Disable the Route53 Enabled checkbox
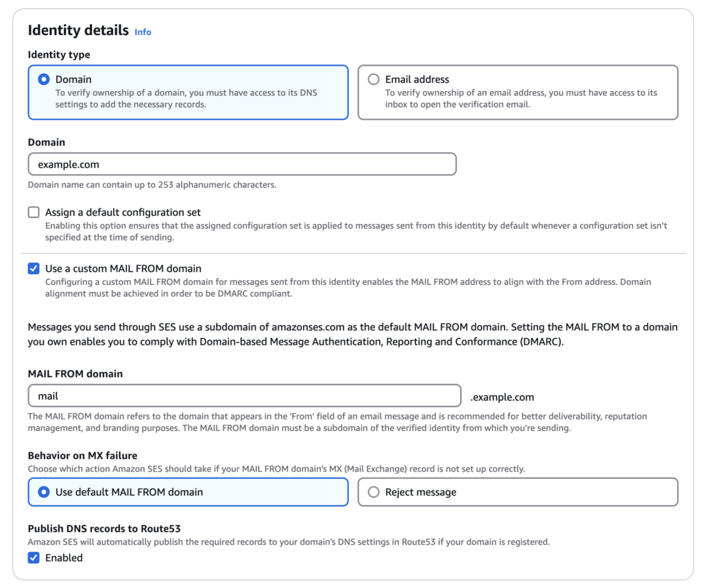Image resolution: width=702 pixels, height=588 pixels. 34,558
